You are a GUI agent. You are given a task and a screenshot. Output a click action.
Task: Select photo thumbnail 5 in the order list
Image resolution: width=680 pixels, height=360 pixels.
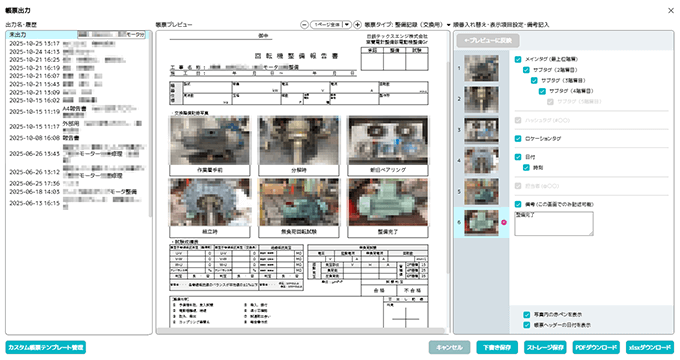[481, 191]
